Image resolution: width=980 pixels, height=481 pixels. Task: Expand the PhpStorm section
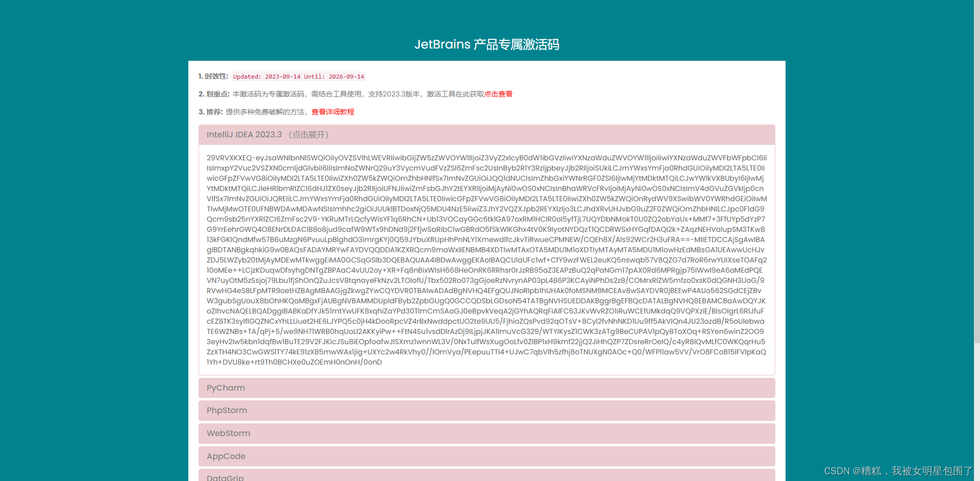(486, 411)
